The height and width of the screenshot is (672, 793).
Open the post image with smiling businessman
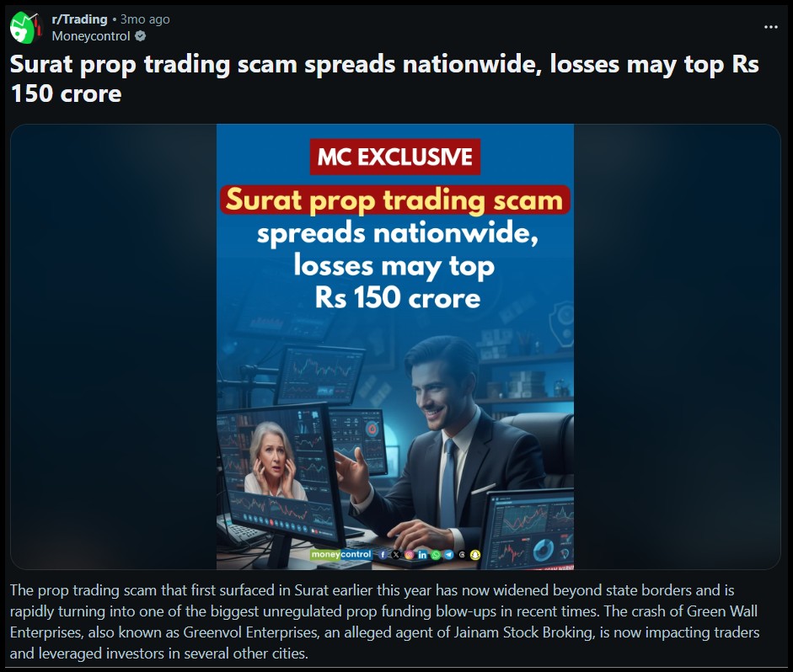tap(395, 347)
